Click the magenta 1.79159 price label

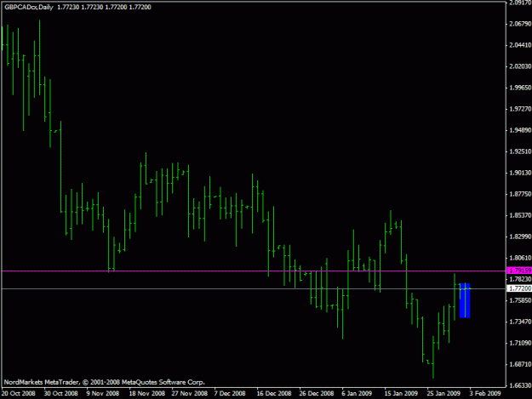coord(519,271)
